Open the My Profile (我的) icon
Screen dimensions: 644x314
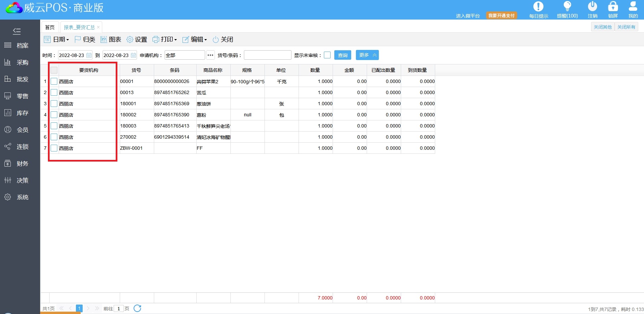[x=633, y=7]
